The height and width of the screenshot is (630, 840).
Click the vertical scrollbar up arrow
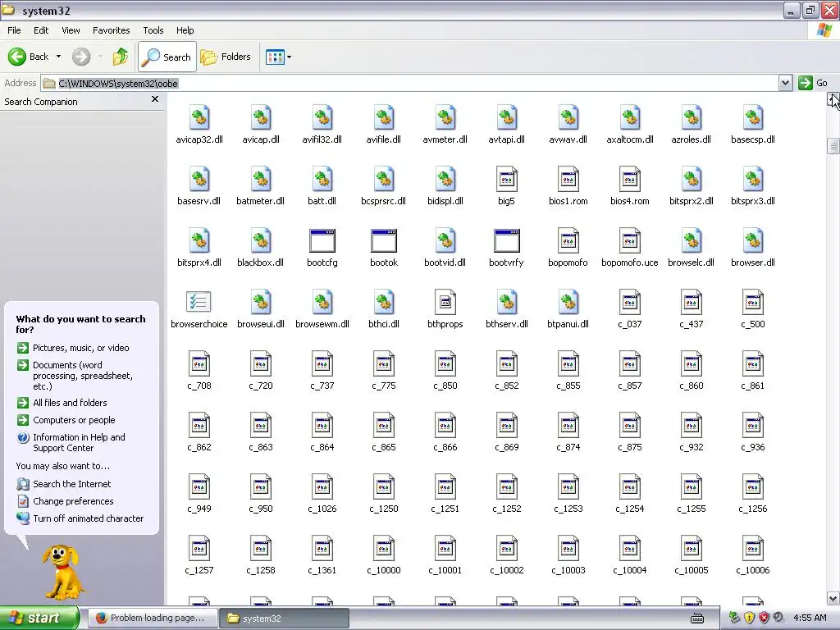[833, 99]
